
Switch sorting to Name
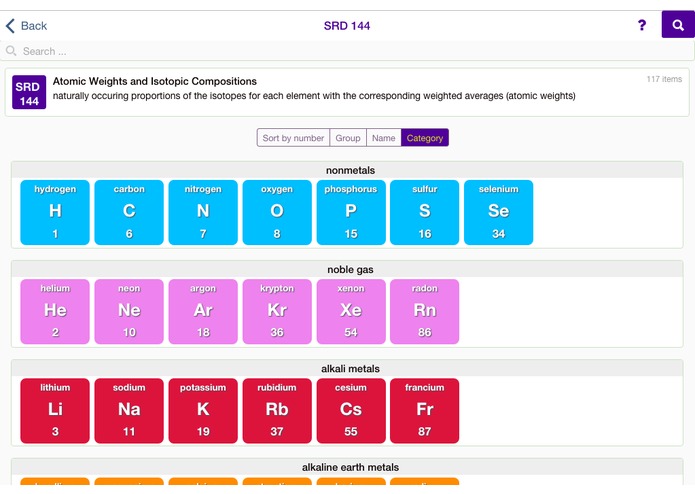coord(383,138)
